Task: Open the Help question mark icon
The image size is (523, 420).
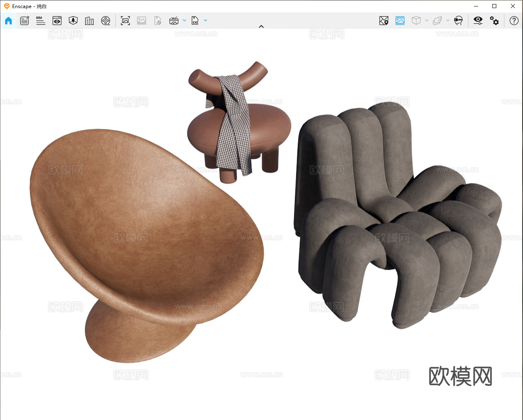Action: (514, 21)
